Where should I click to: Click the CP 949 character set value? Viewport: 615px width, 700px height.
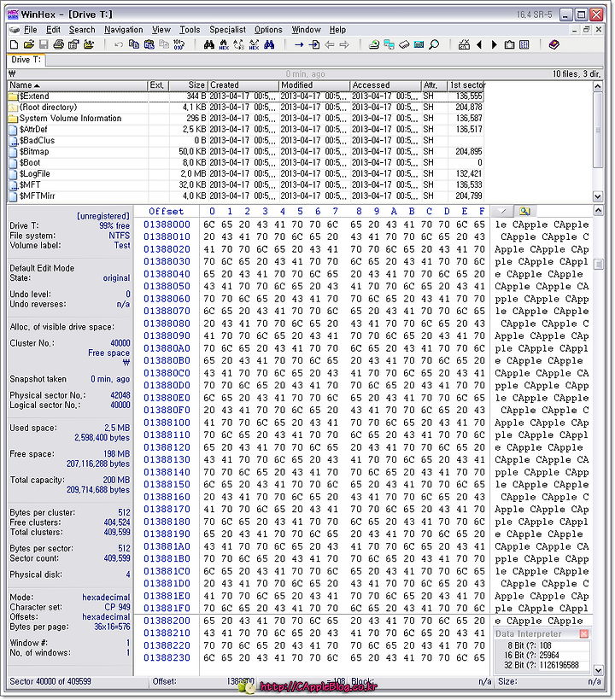[x=117, y=607]
